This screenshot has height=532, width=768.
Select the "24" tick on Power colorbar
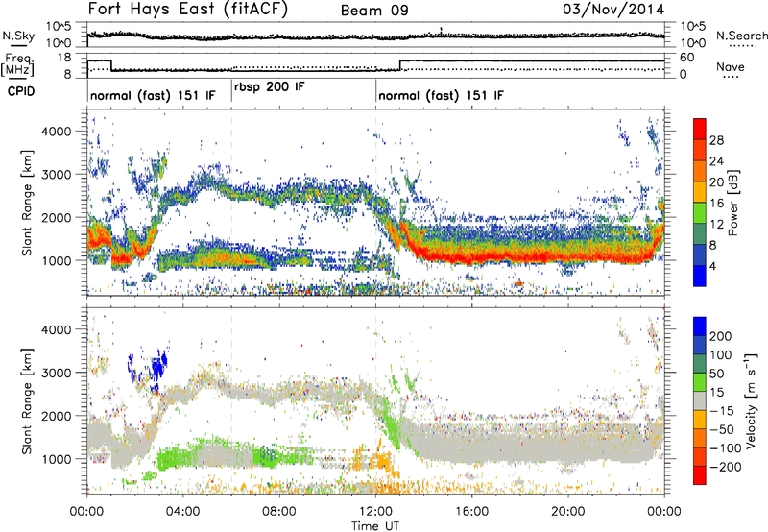click(x=716, y=161)
